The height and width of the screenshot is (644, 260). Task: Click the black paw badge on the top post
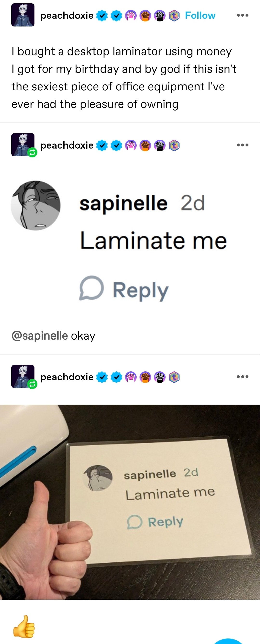tap(160, 16)
